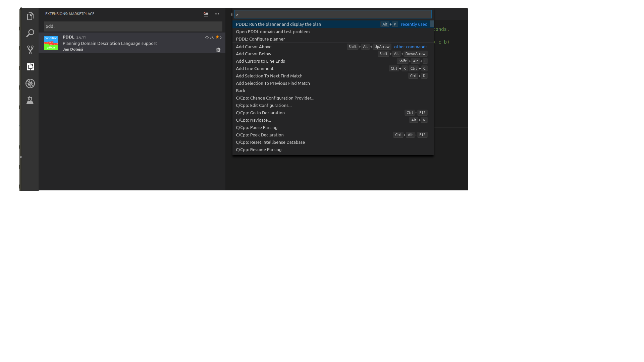Image resolution: width=644 pixels, height=362 pixels.
Task: Click inside the command palette input box
Action: 332,14
